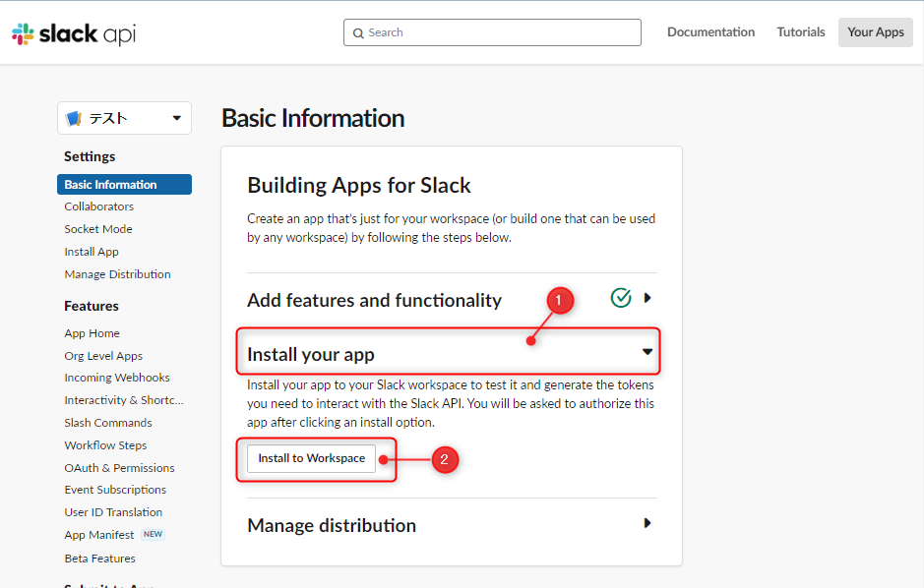Image resolution: width=924 pixels, height=588 pixels.
Task: Click inside the Search input field
Action: tap(492, 32)
